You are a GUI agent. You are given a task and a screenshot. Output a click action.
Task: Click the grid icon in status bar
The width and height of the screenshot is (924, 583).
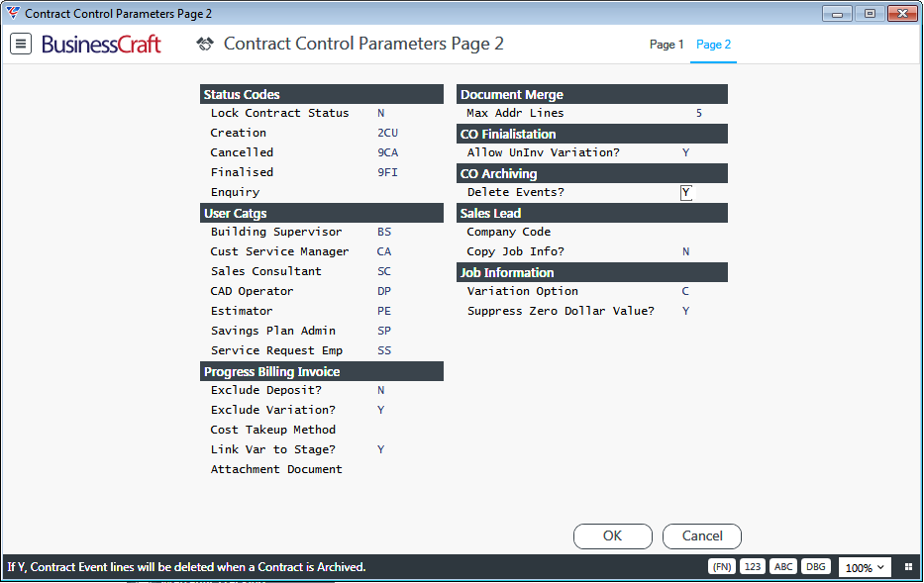908,567
